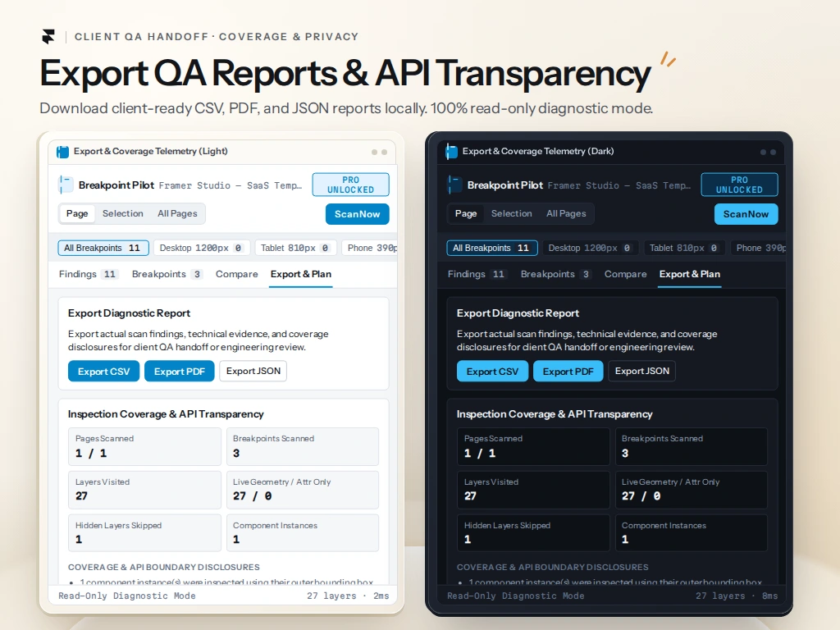Open the Findings tab in the Dark panel

(x=477, y=274)
